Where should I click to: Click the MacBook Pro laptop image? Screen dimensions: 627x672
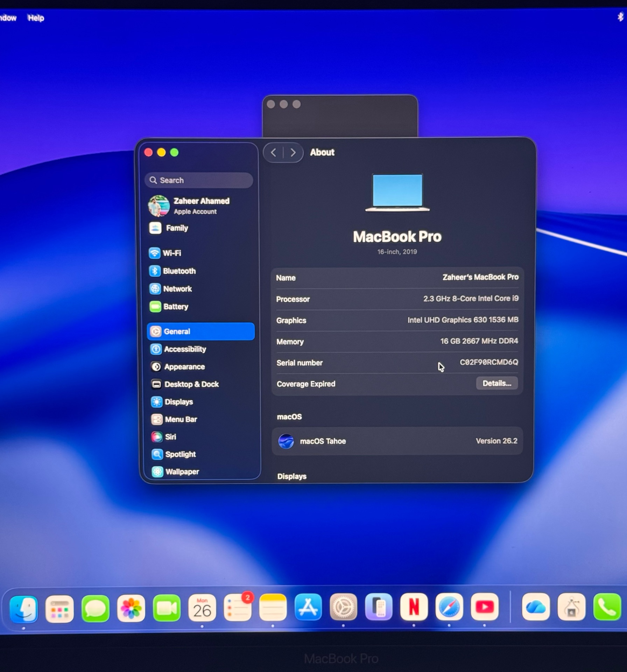click(x=397, y=193)
